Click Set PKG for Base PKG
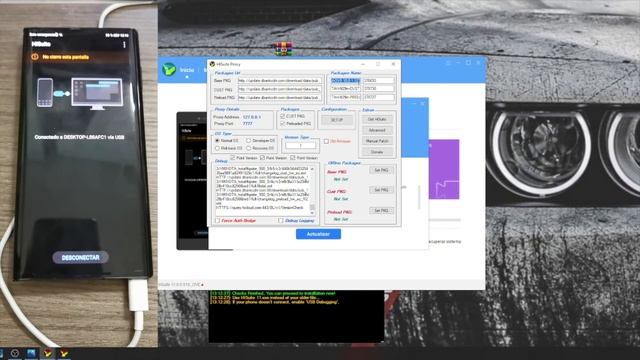Viewport: 640px width, 360px height. (x=381, y=170)
